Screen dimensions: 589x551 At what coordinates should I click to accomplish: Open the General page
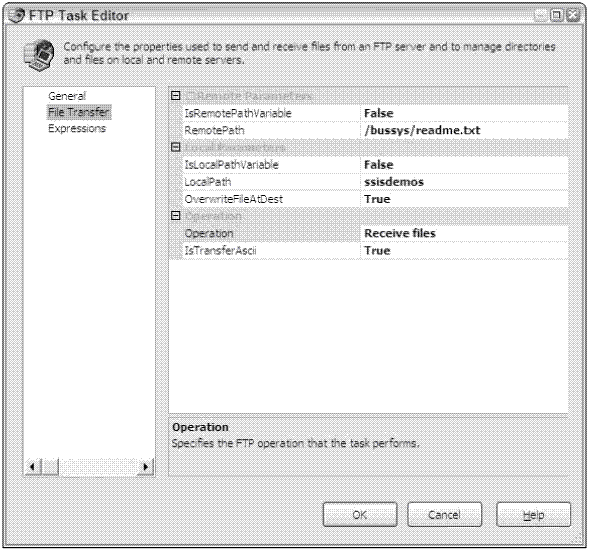(67, 96)
